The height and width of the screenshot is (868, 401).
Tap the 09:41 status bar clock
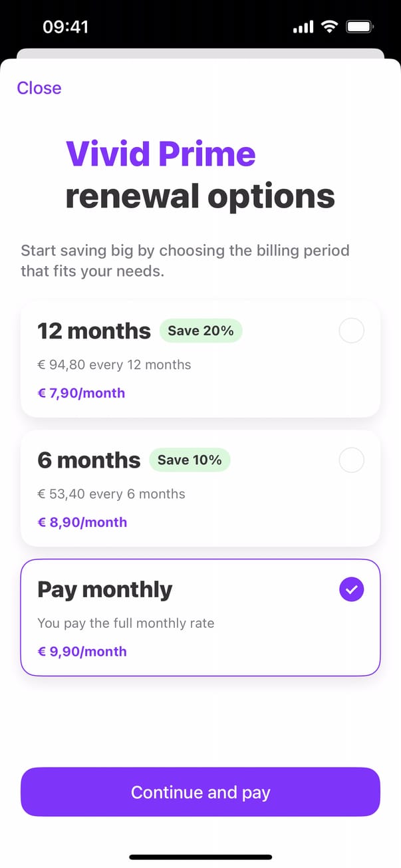pos(65,27)
